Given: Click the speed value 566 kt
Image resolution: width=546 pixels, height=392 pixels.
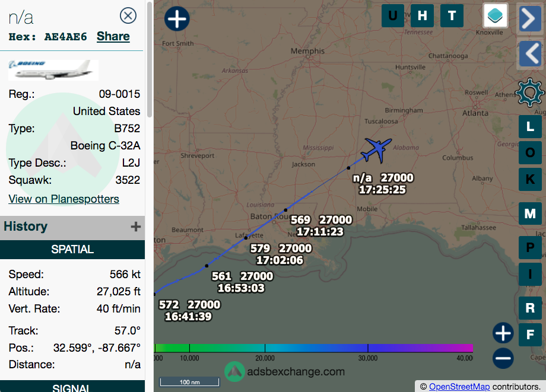Looking at the screenshot, I should click(125, 274).
